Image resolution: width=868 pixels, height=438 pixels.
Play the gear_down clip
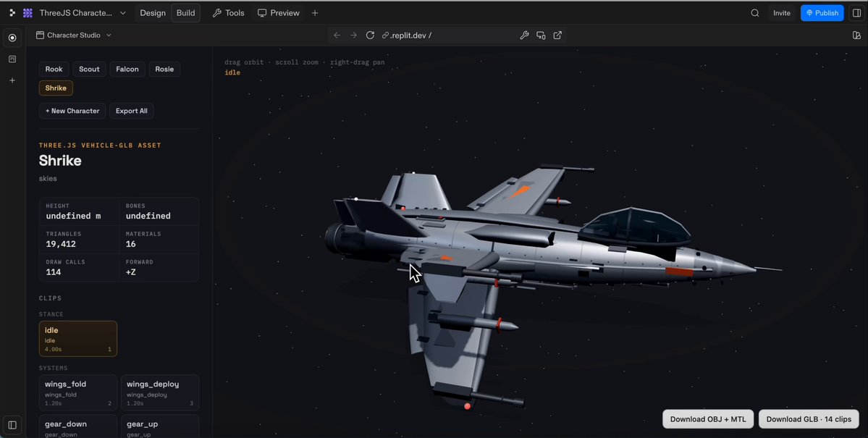(x=78, y=426)
